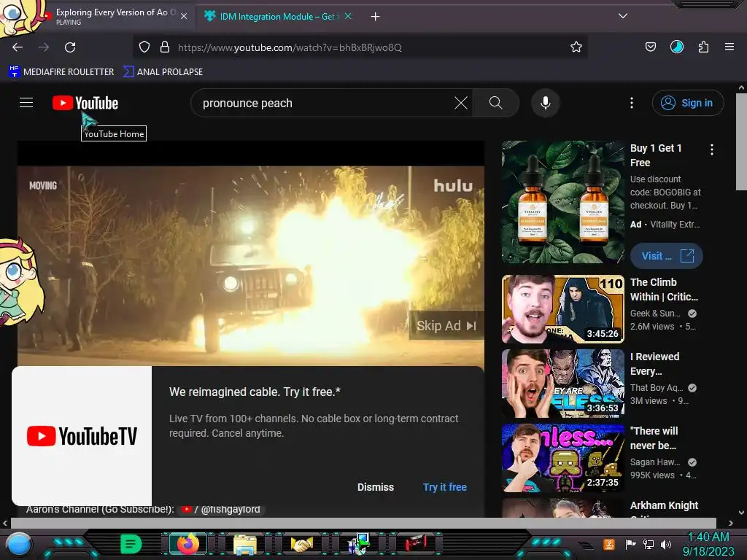Open The Climb Within video thumbnail
Image resolution: width=747 pixels, height=560 pixels.
click(562, 309)
